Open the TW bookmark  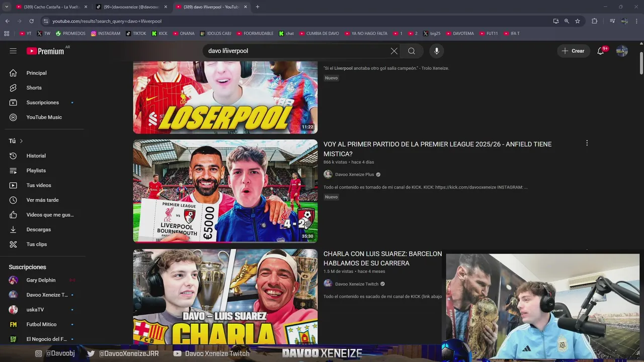click(43, 34)
